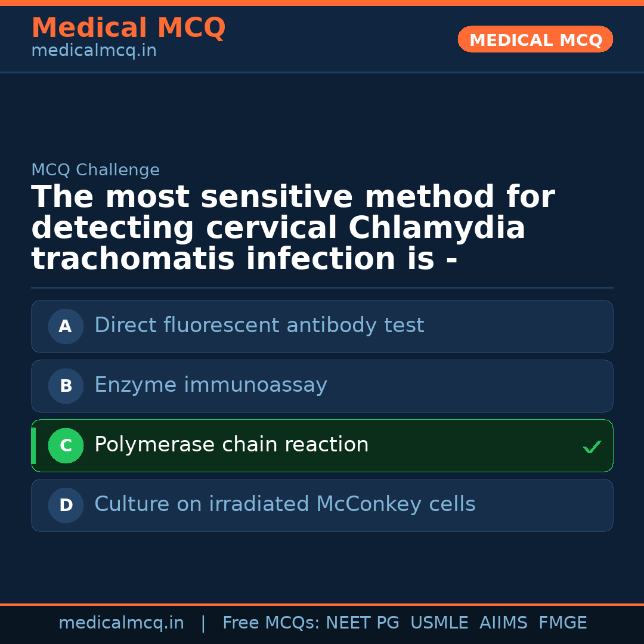644x644 pixels.
Task: Click the green letter C circle badge
Action: pos(66,445)
